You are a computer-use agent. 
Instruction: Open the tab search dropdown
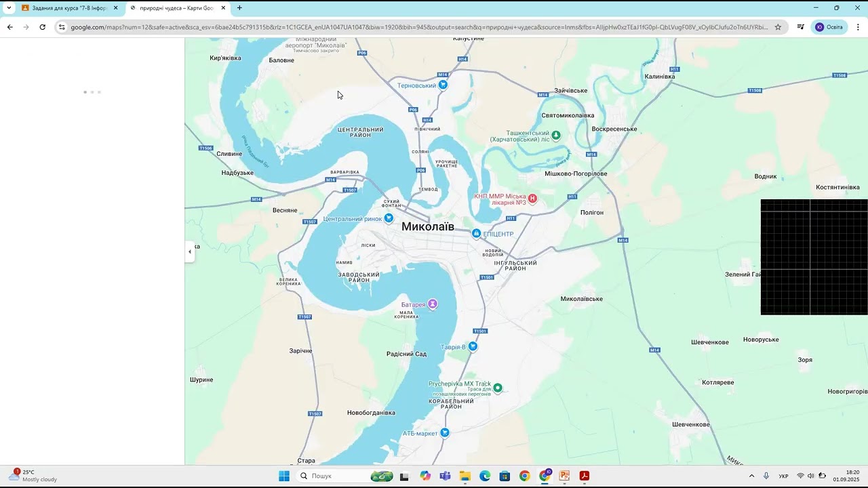(x=9, y=8)
